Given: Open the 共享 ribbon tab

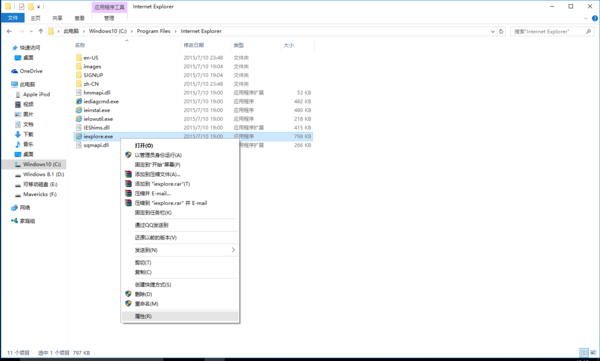Looking at the screenshot, I should [57, 18].
